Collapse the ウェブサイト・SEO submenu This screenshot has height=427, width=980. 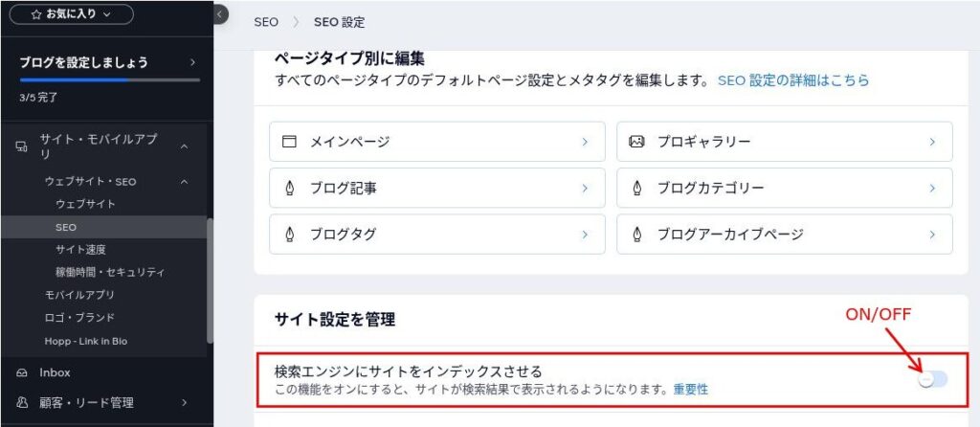point(184,181)
